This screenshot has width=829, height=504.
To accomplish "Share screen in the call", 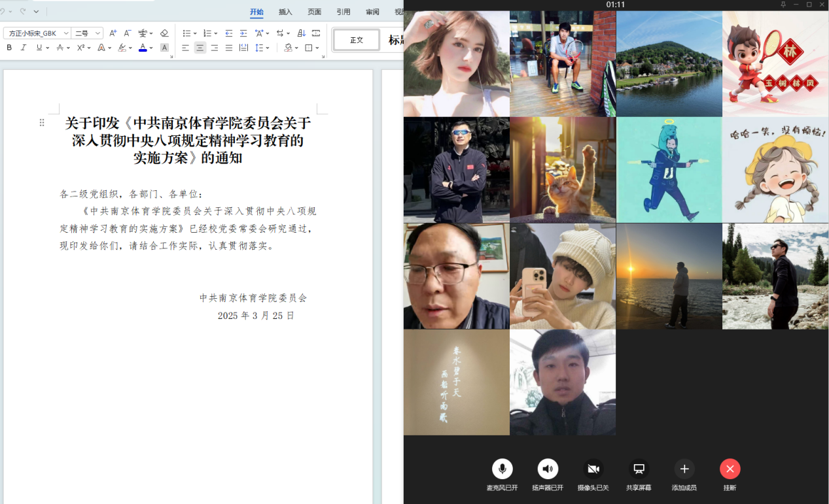I will 639,469.
